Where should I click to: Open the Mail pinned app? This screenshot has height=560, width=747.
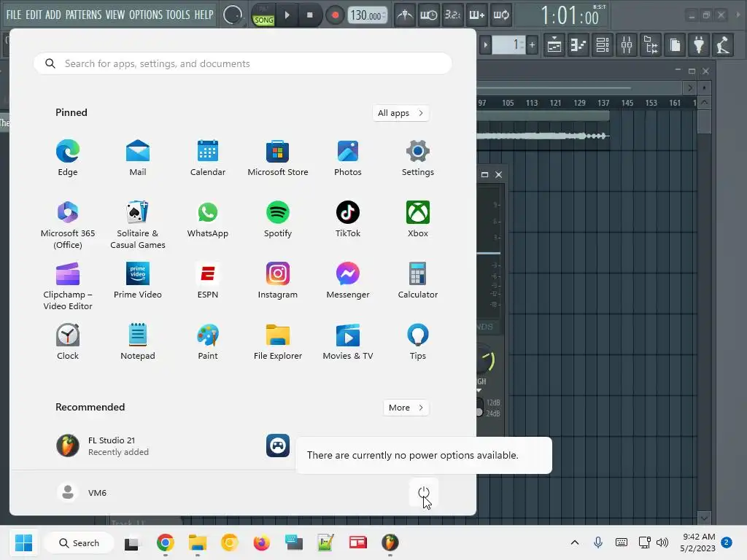(138, 158)
